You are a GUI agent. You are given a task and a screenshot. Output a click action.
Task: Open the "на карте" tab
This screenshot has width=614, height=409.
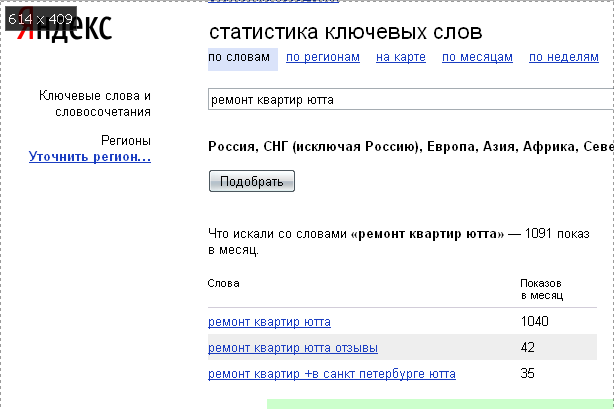pos(400,58)
